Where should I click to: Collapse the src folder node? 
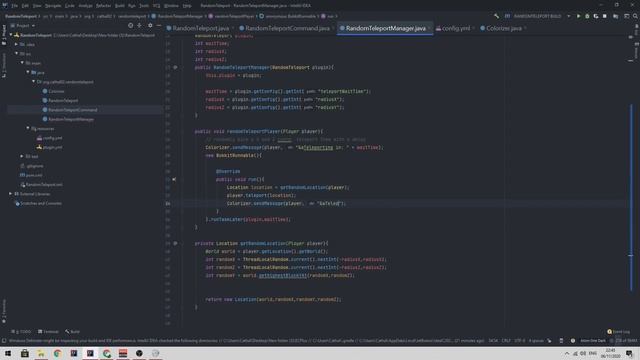(17, 53)
